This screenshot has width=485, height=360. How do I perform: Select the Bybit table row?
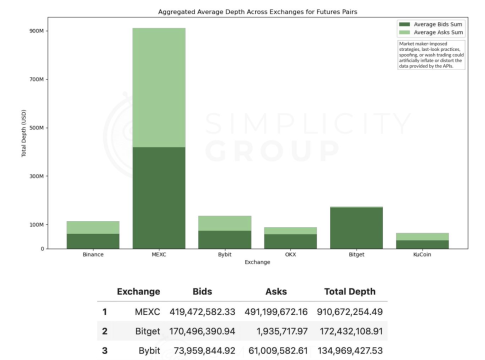tap(242, 350)
